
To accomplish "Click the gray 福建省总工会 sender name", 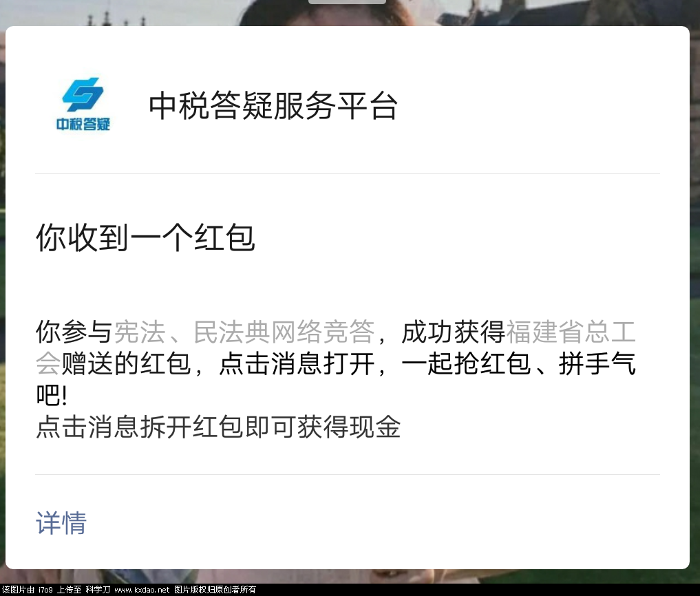I will coord(336,348).
